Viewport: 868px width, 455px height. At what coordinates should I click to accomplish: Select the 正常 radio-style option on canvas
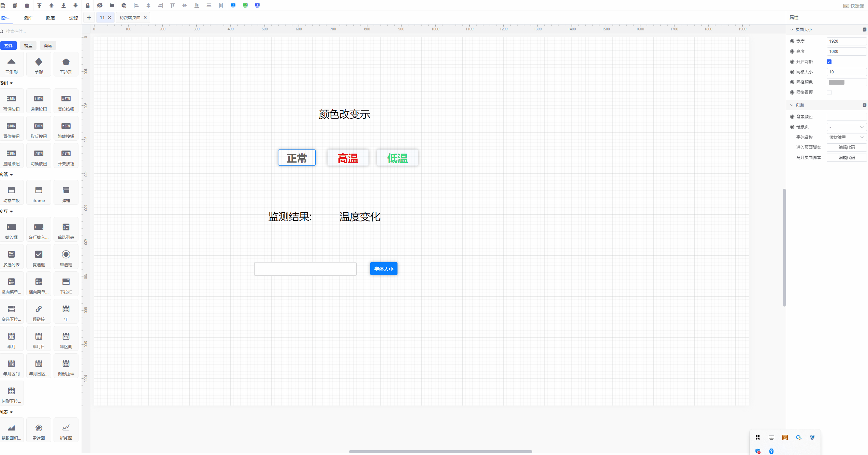pyautogui.click(x=296, y=157)
